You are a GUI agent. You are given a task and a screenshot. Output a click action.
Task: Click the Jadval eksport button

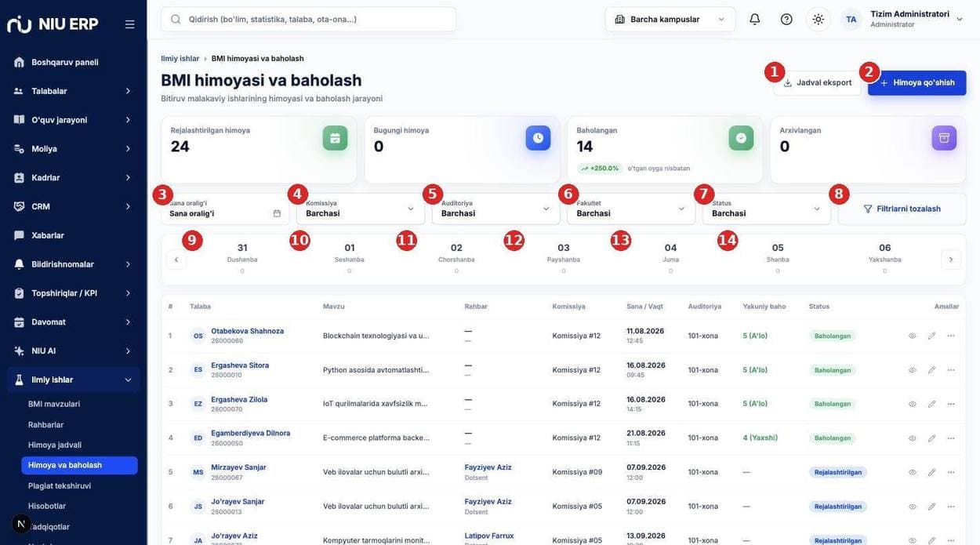click(x=817, y=82)
